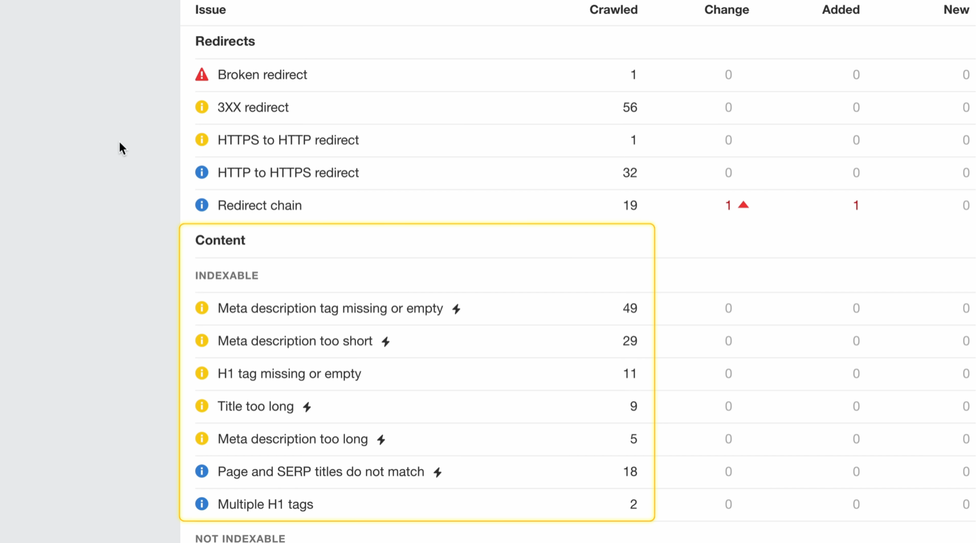The width and height of the screenshot is (980, 543).
Task: Click crawled count 56 for 3XX redirect
Action: coord(629,108)
